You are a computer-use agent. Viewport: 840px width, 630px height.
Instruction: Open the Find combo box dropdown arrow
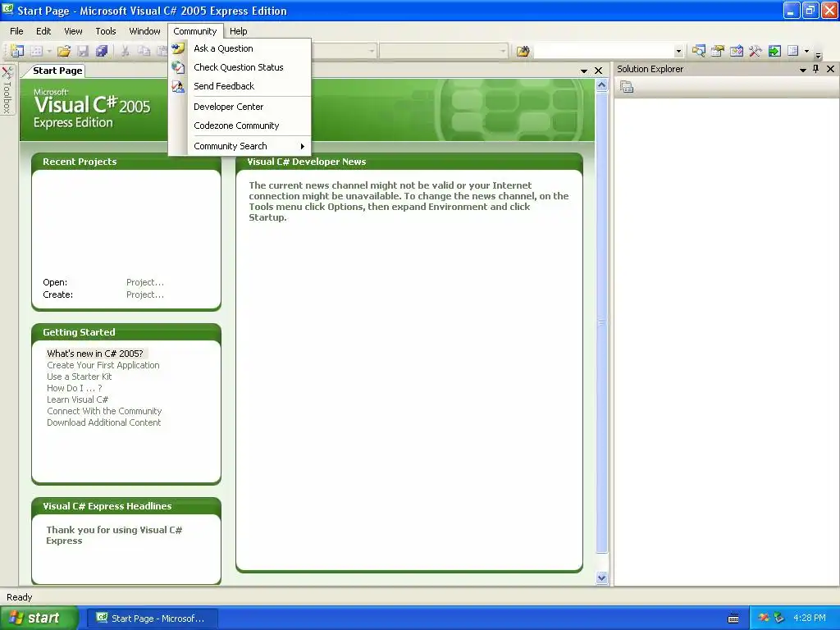point(678,52)
